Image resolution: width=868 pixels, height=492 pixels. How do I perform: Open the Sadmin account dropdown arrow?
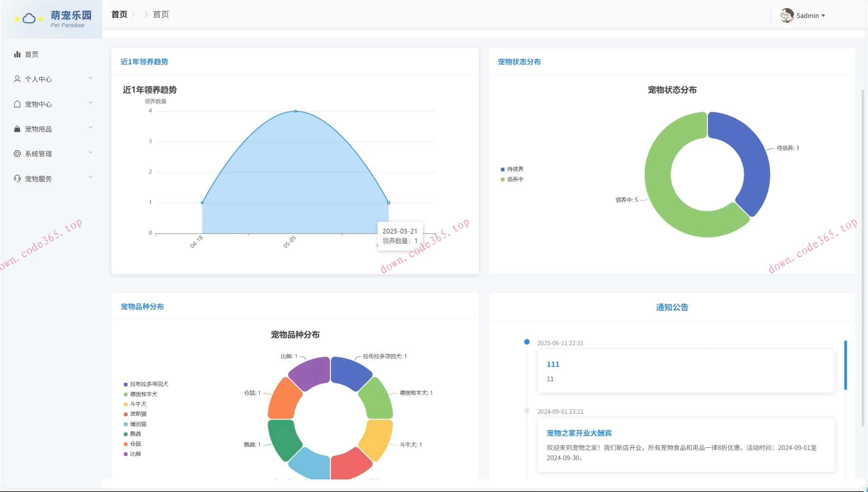click(x=823, y=16)
